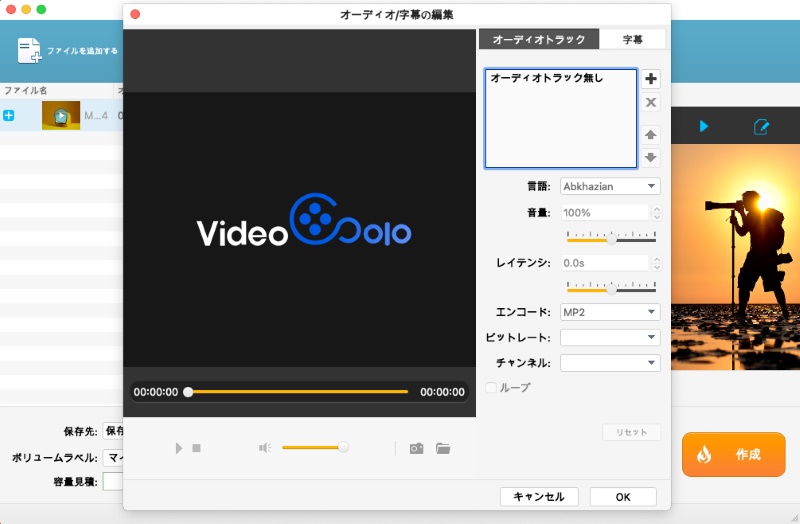Click the 保存先 field in main window

coord(113,431)
